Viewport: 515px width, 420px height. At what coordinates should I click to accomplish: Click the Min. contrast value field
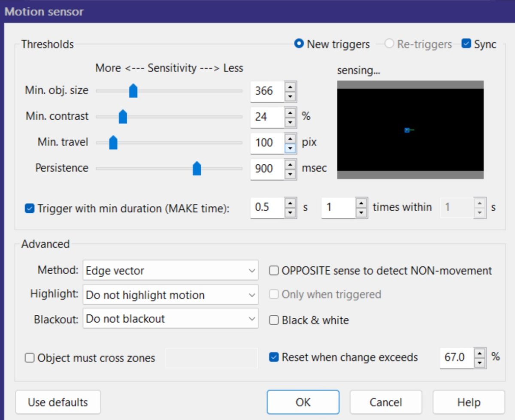[268, 117]
